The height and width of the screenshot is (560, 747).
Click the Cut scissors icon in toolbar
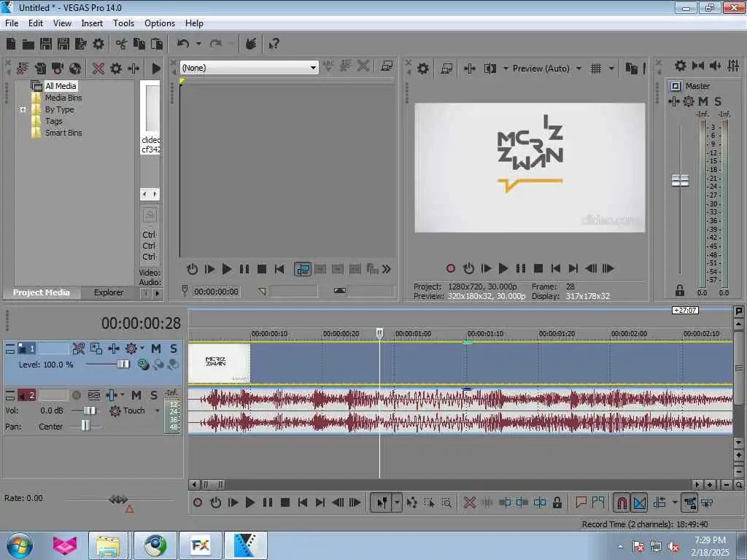point(122,44)
